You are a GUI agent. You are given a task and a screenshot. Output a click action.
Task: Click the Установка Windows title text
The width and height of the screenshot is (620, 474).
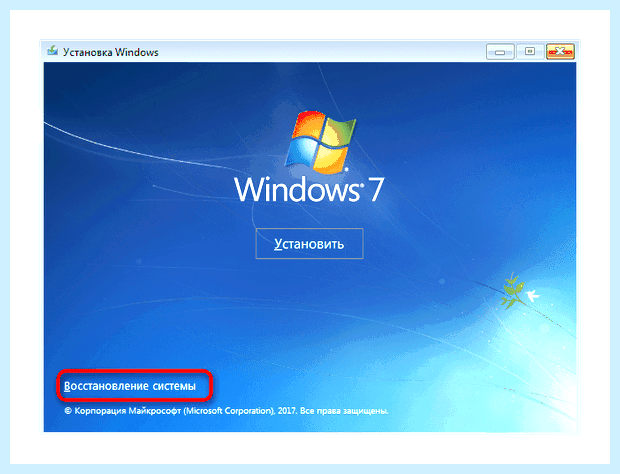pyautogui.click(x=111, y=52)
